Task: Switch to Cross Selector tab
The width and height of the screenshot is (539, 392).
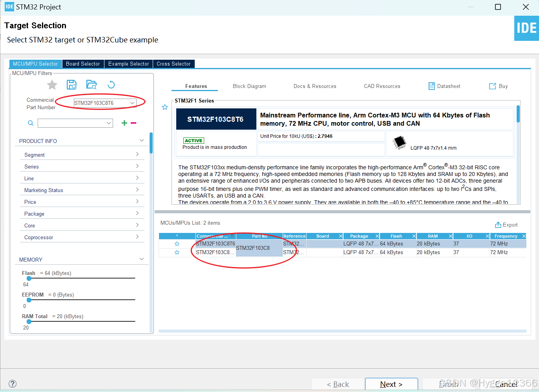Action: (x=174, y=64)
